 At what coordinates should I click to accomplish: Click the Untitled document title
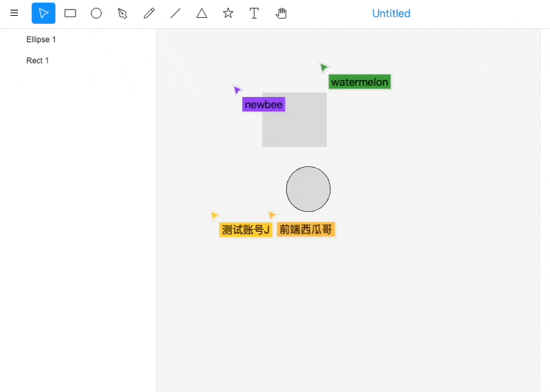[391, 13]
